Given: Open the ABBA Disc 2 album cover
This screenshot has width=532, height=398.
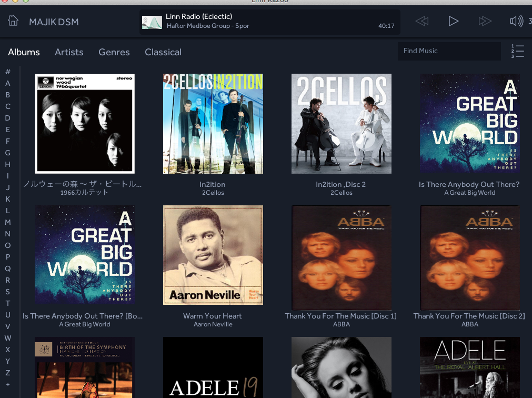Looking at the screenshot, I should click(x=469, y=257).
